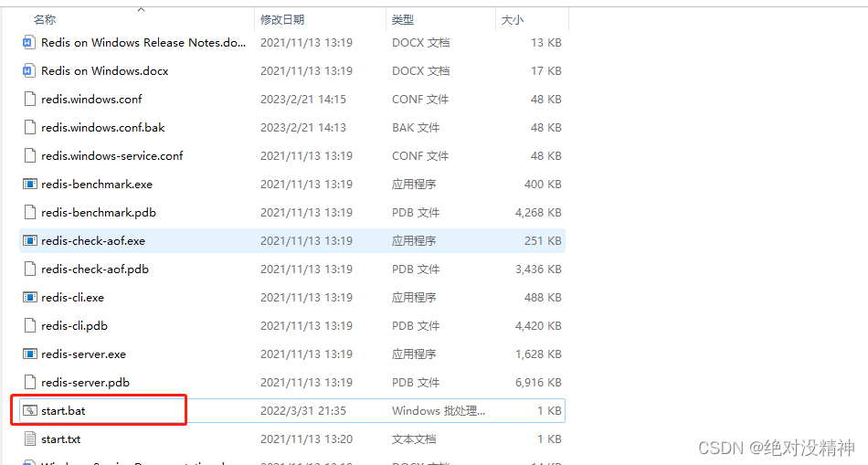This screenshot has width=868, height=465.
Task: Sort files by 大小 column header
Action: pyautogui.click(x=512, y=20)
